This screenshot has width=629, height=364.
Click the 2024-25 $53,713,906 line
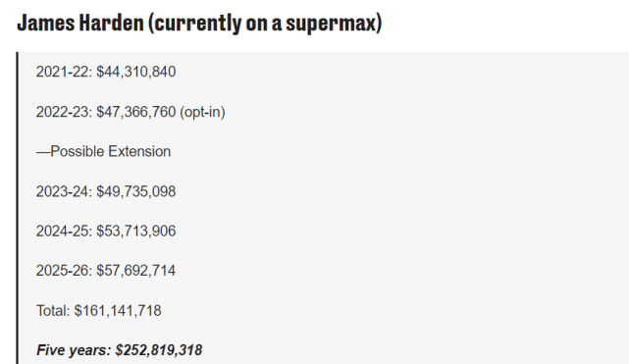tap(106, 232)
